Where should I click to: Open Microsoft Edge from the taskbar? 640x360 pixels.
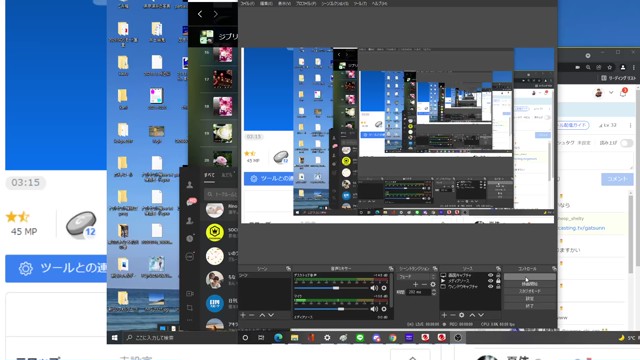[x=278, y=338]
